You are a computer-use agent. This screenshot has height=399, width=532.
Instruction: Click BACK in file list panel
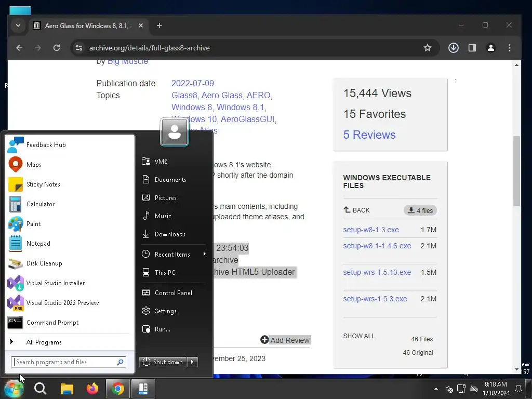coord(356,210)
